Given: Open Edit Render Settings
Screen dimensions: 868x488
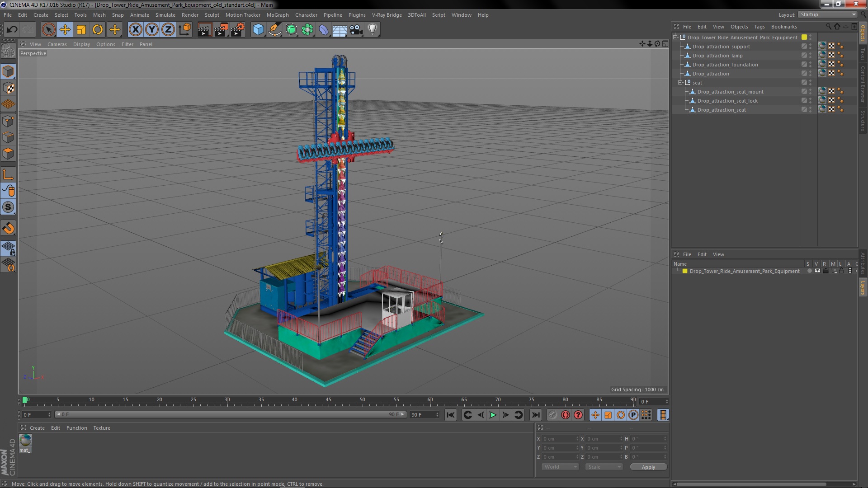Looking at the screenshot, I should pos(237,30).
